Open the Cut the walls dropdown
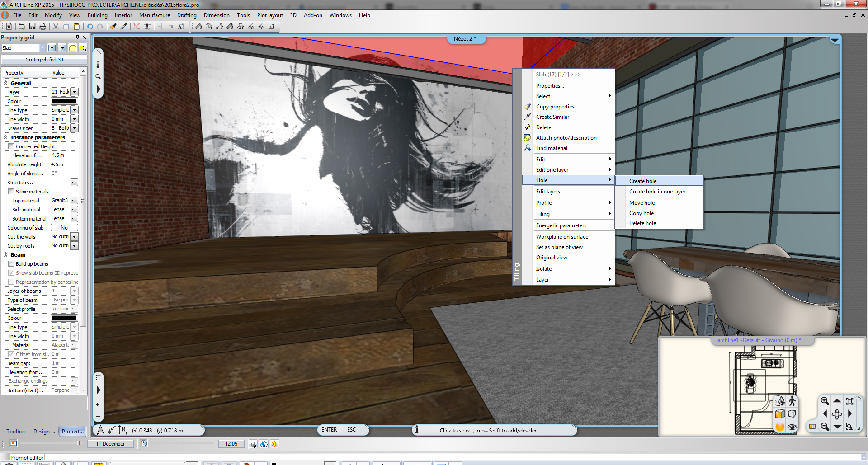Viewport: 868px width, 465px height. pos(75,237)
